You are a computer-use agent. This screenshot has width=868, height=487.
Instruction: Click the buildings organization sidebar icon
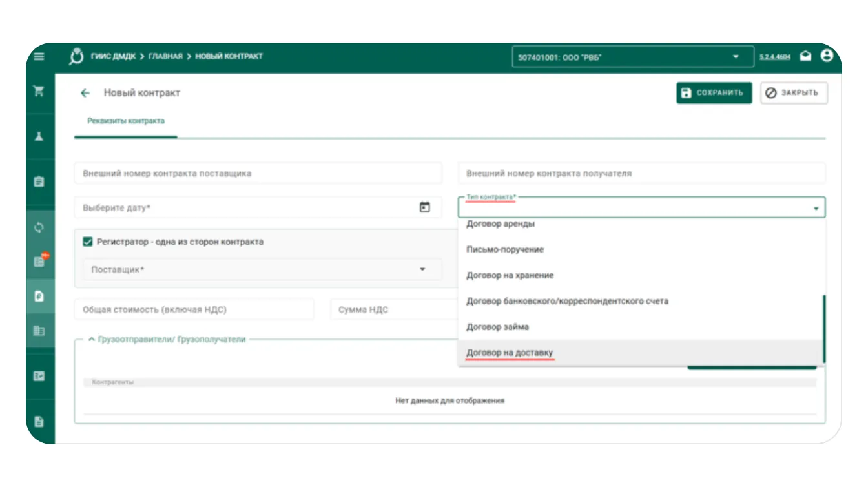click(39, 331)
